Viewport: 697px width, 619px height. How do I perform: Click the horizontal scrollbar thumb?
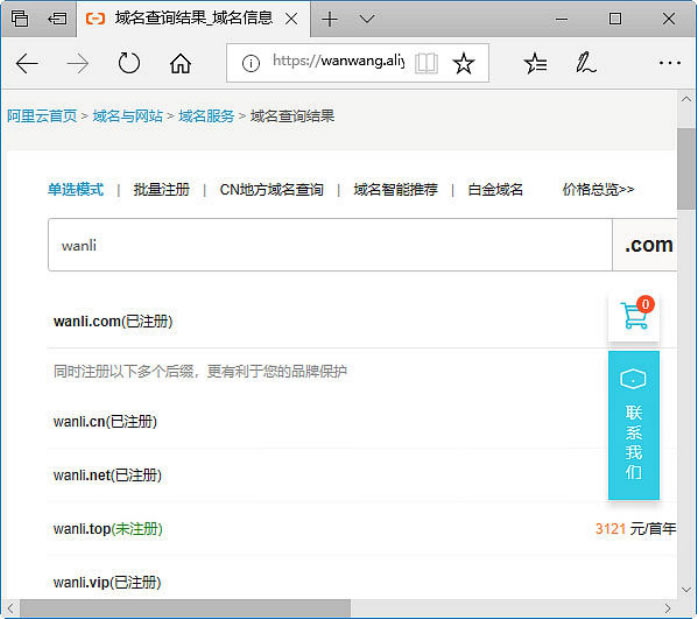point(185,608)
